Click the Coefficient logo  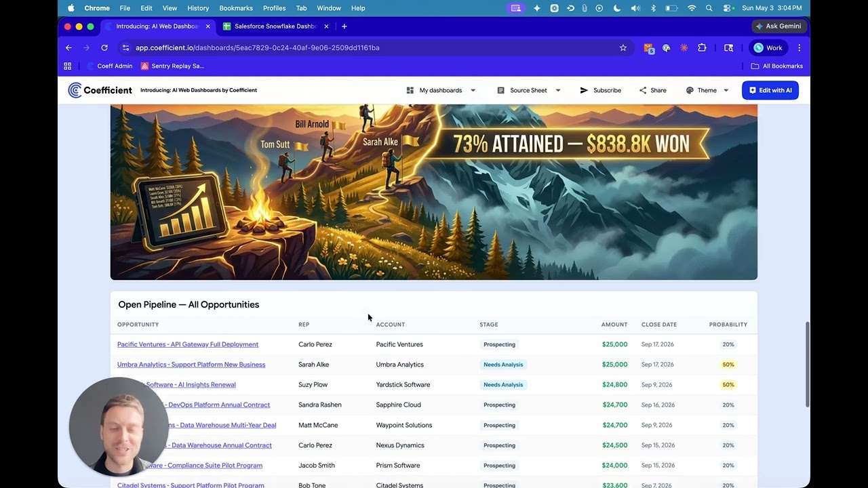[x=100, y=90]
